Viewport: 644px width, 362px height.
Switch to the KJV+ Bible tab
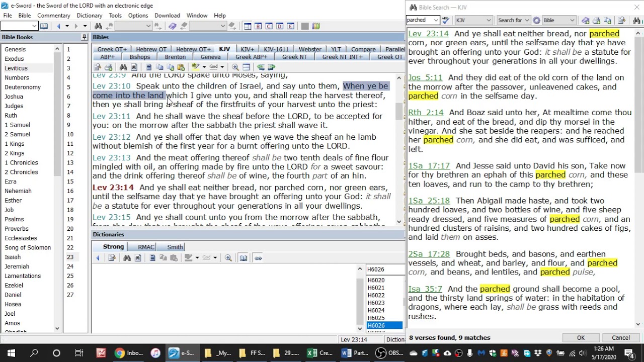click(248, 49)
